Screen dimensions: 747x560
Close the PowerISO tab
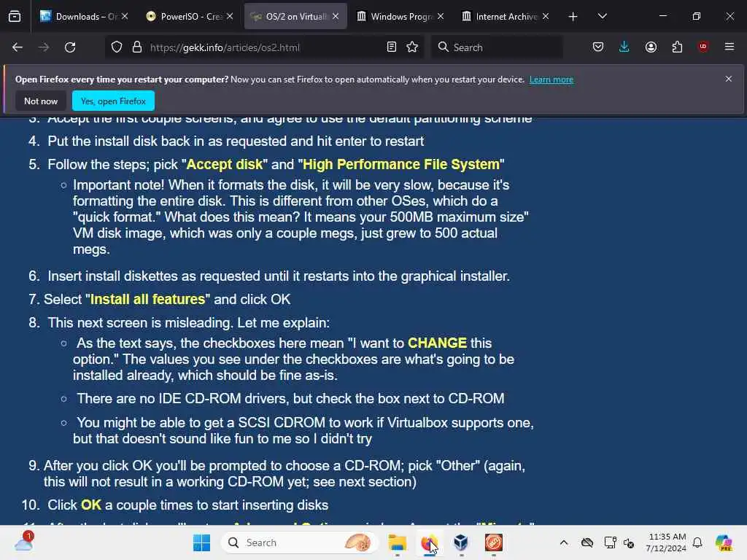(230, 16)
